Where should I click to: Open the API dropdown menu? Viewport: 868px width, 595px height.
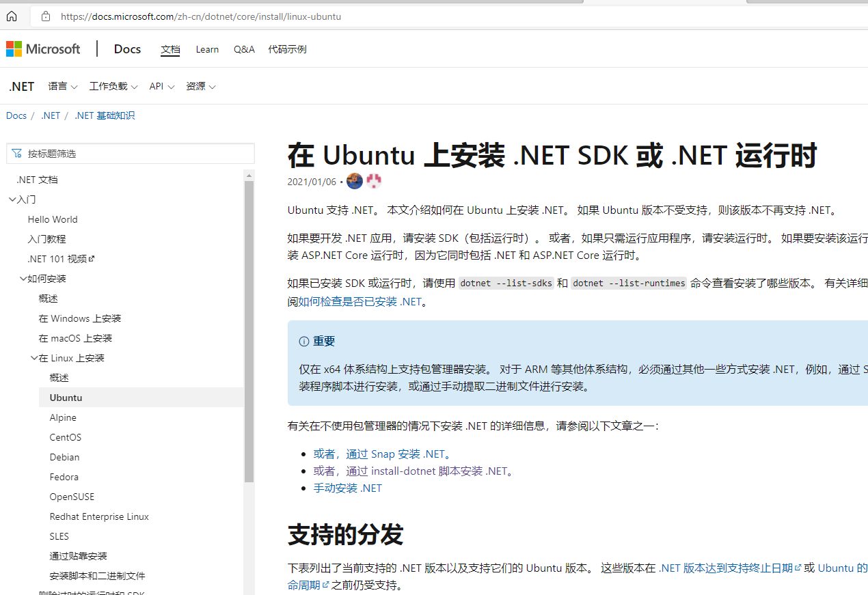click(x=162, y=87)
